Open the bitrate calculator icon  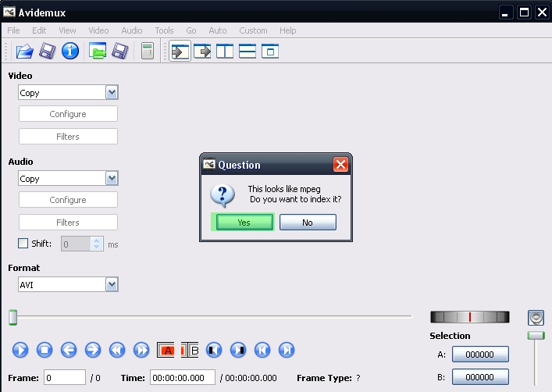coord(147,51)
